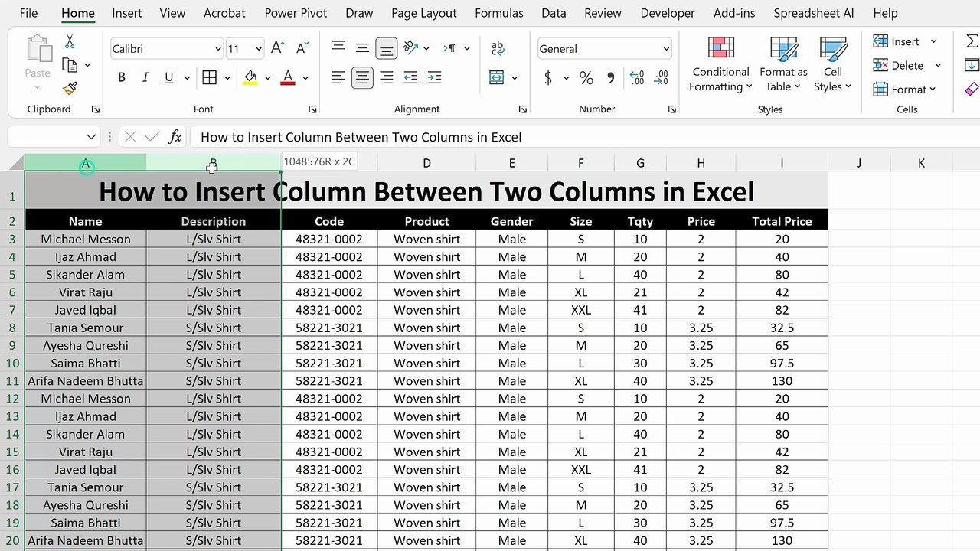Open the Merge & Center dropdown arrow
The width and height of the screenshot is (980, 551).
514,78
